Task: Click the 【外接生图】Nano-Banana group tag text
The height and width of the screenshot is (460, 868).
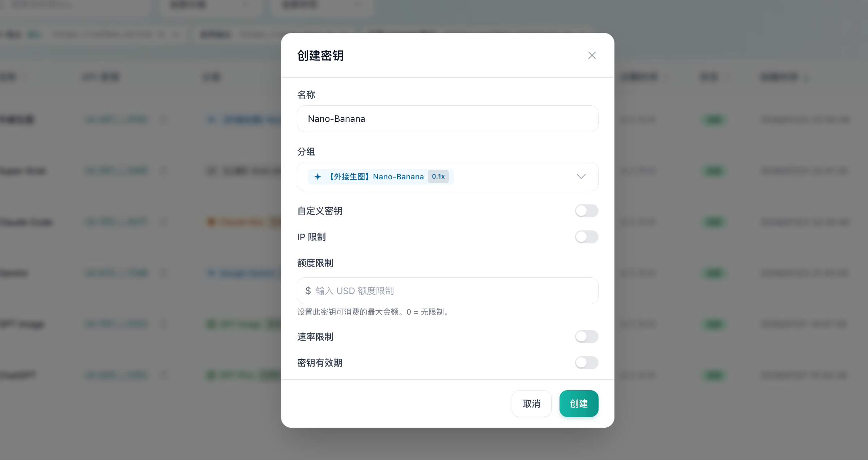Action: click(x=375, y=176)
